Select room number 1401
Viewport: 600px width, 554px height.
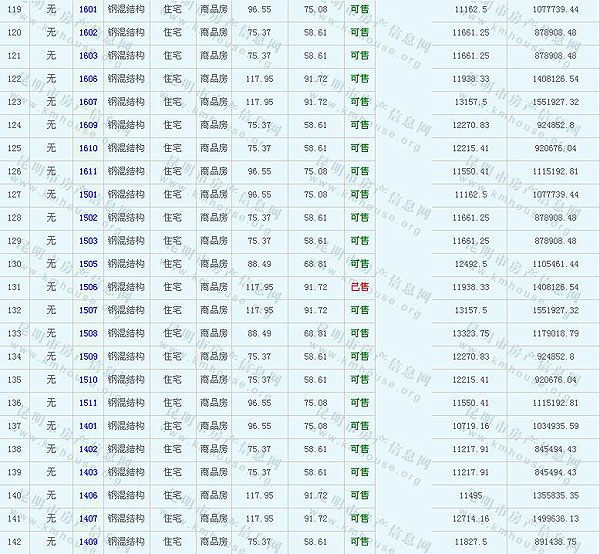(x=88, y=426)
